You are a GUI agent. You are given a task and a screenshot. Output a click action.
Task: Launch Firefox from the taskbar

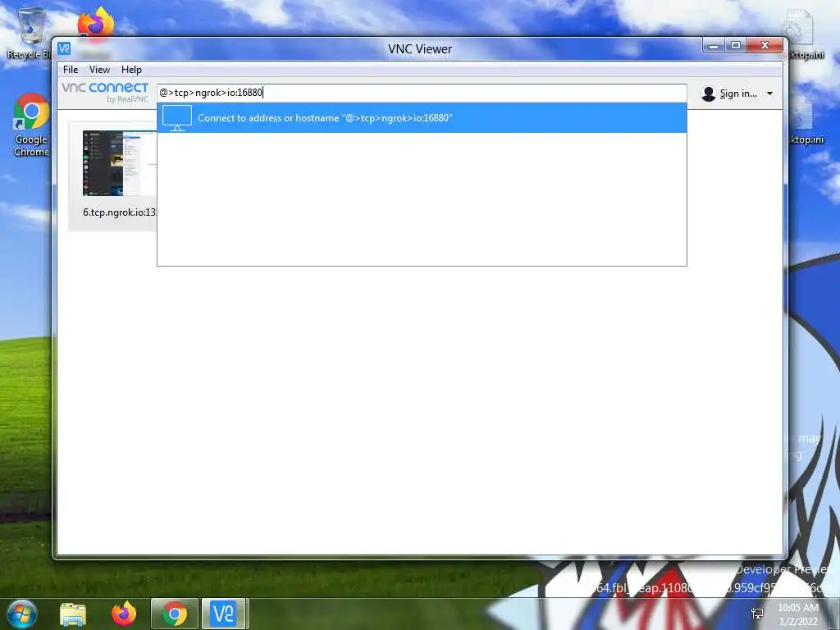click(x=124, y=614)
